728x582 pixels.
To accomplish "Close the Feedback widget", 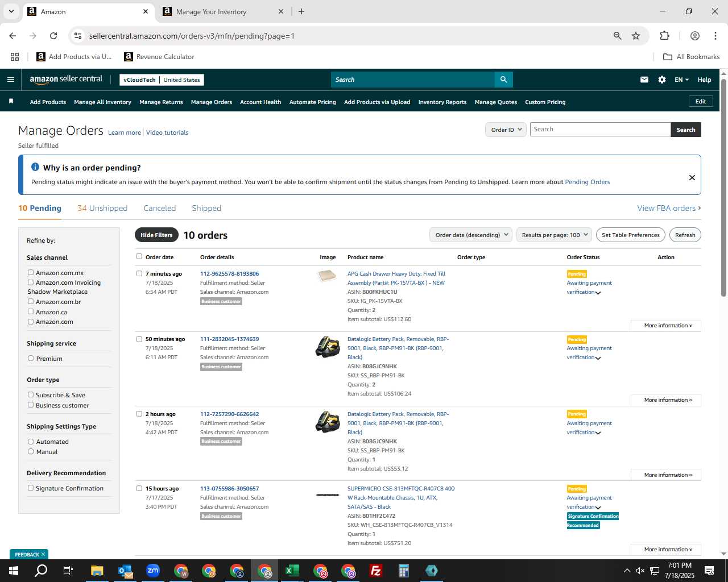I will [43, 554].
